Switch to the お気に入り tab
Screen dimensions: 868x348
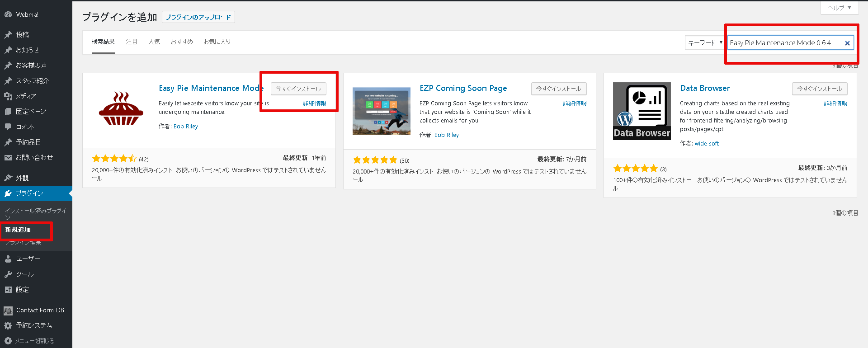[x=217, y=42]
